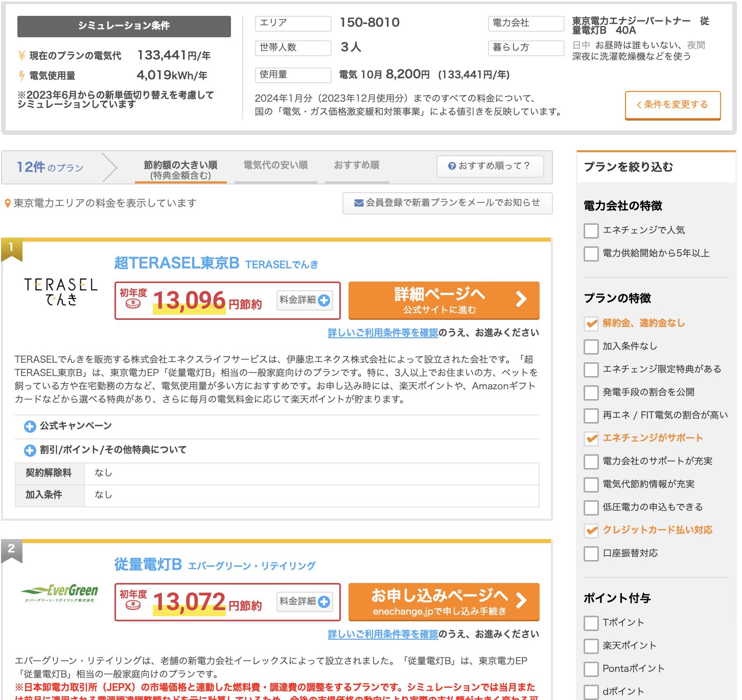
Task: Click the 契約解除料 table row label
Action: tap(49, 473)
